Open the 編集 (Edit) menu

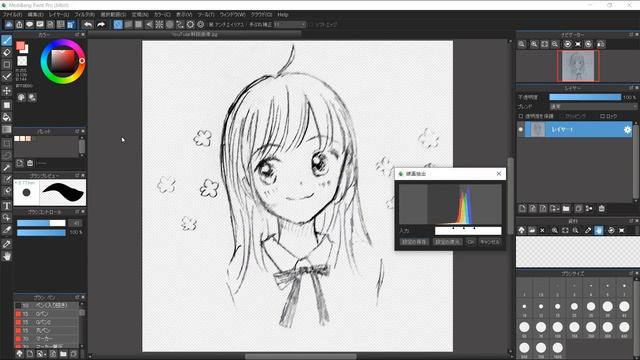pyautogui.click(x=36, y=15)
